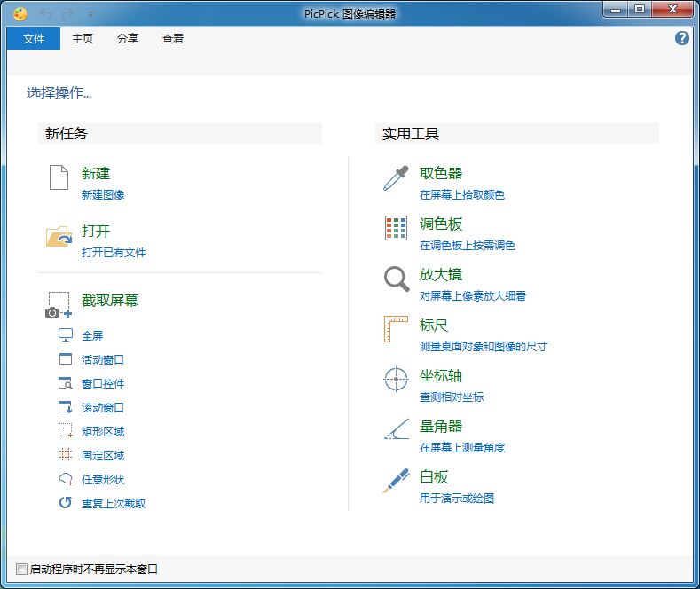
Task: Click the color picker eyedropper icon
Action: [x=396, y=178]
